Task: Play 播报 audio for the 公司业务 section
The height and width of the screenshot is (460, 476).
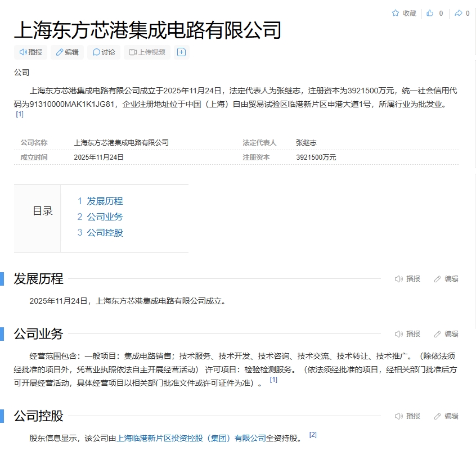Action: click(408, 334)
